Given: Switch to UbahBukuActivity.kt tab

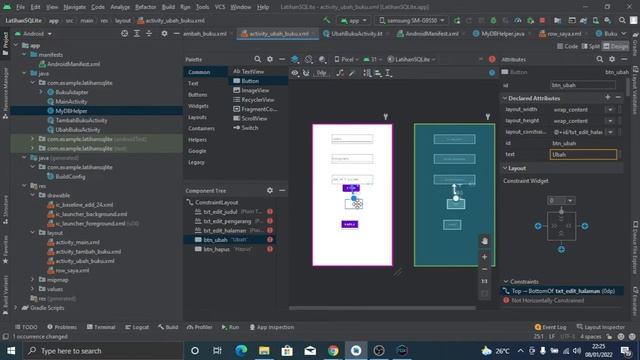Looking at the screenshot, I should (x=356, y=34).
